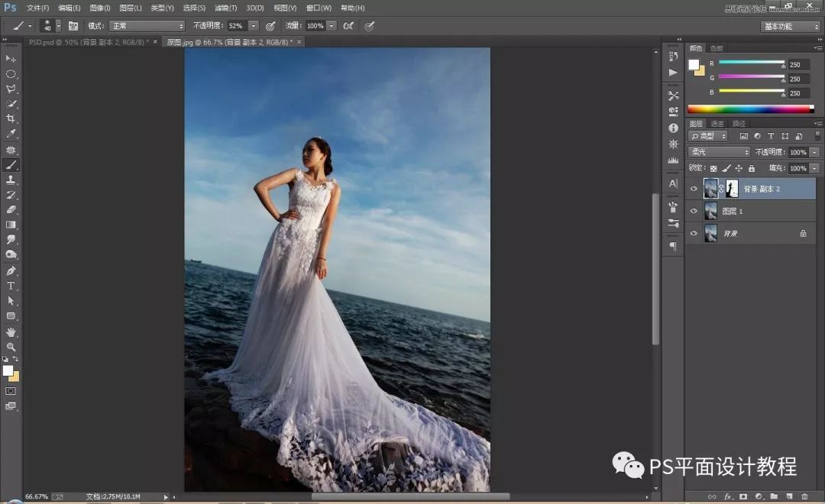Screen dimensions: 825x504
Task: Open the 柔光 layer blend mode dropdown
Action: point(719,152)
